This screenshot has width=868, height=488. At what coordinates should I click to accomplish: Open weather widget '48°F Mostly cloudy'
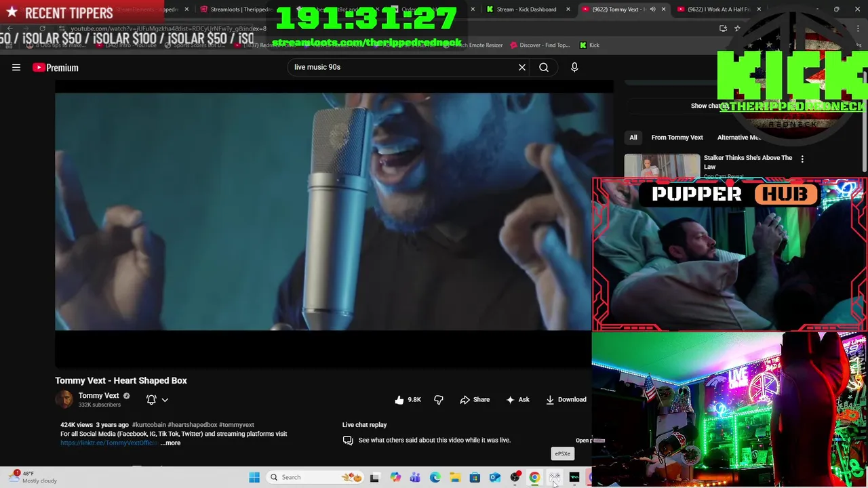click(x=34, y=477)
